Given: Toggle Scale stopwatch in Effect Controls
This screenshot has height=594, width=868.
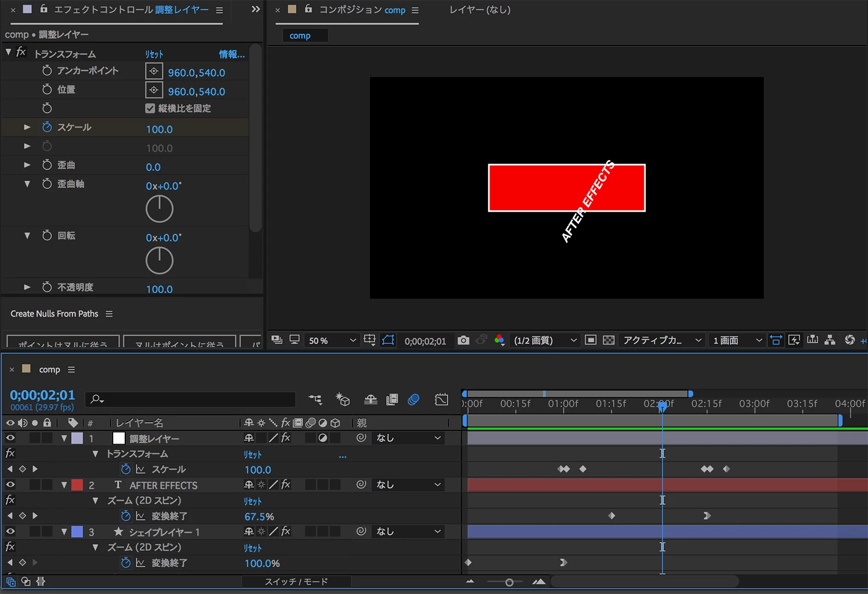Looking at the screenshot, I should coord(47,127).
